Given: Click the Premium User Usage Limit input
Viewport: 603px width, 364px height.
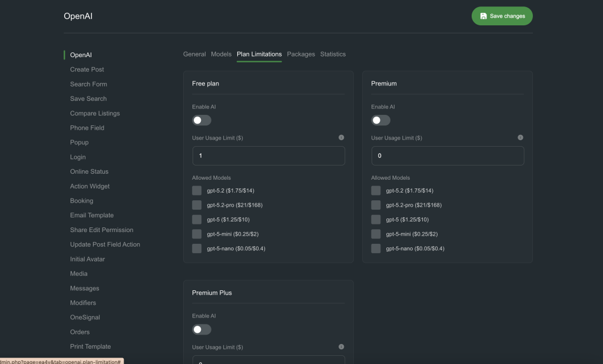Looking at the screenshot, I should [448, 156].
